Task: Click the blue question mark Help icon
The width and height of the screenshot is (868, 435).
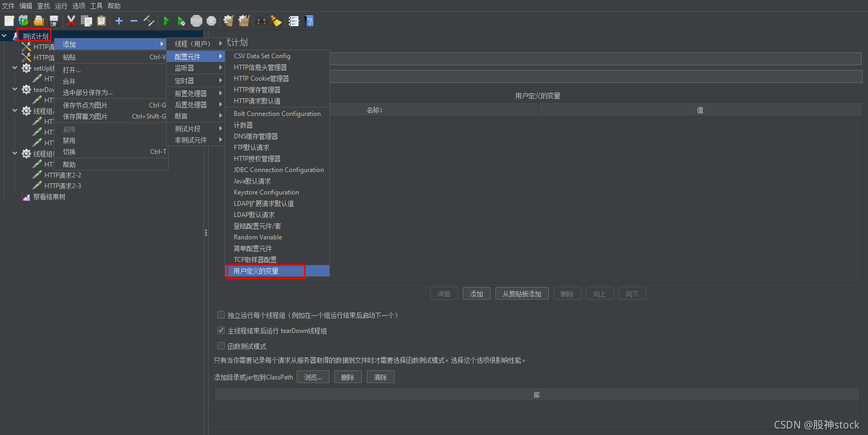Action: (309, 21)
